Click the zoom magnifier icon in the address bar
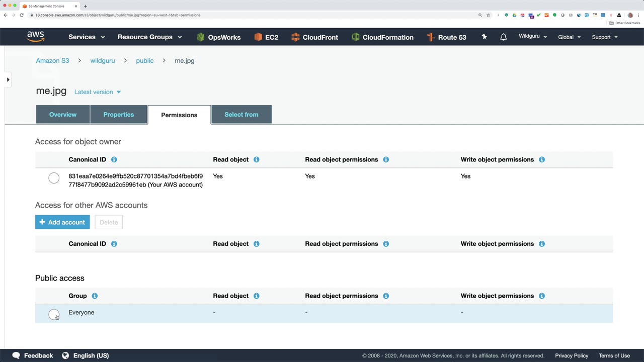 pyautogui.click(x=480, y=15)
